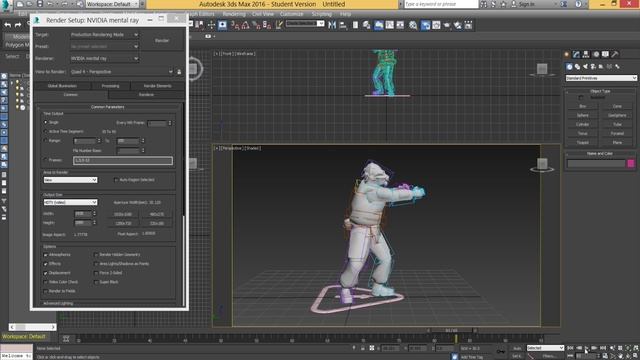The height and width of the screenshot is (360, 640).
Task: Select Shapes category in Create panel
Action: point(578,67)
